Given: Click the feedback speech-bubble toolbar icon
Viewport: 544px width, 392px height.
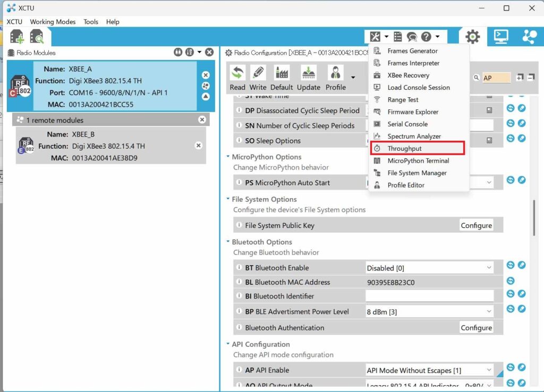Looking at the screenshot, I should 412,37.
